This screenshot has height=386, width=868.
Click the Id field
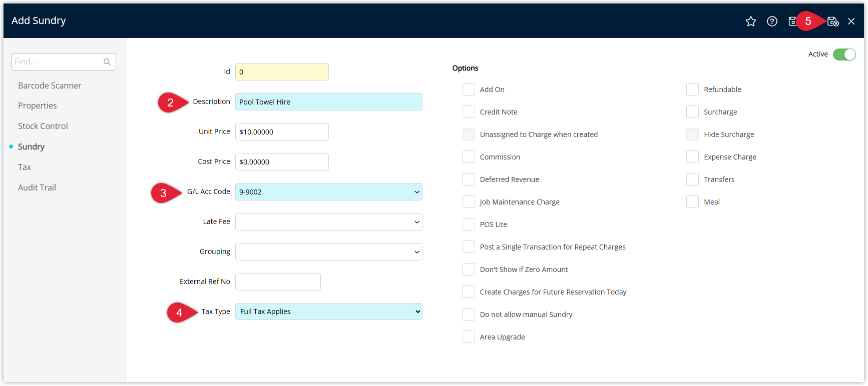coord(282,72)
